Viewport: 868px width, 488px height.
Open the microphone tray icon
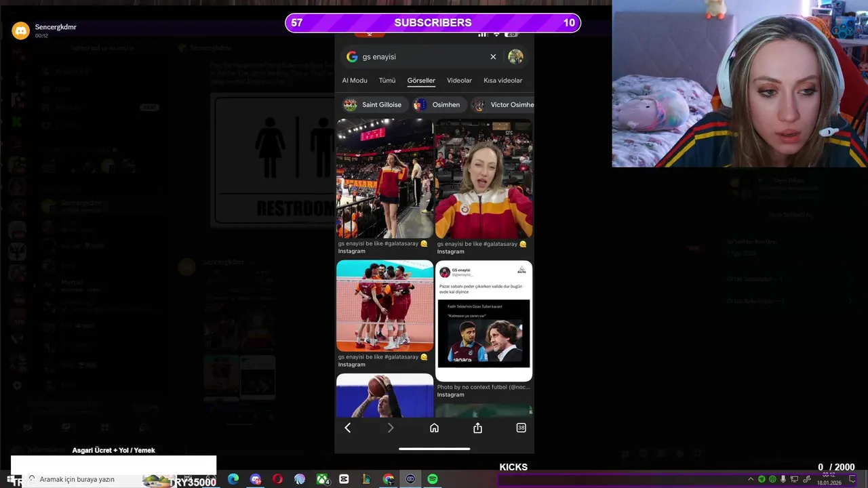[x=783, y=479]
